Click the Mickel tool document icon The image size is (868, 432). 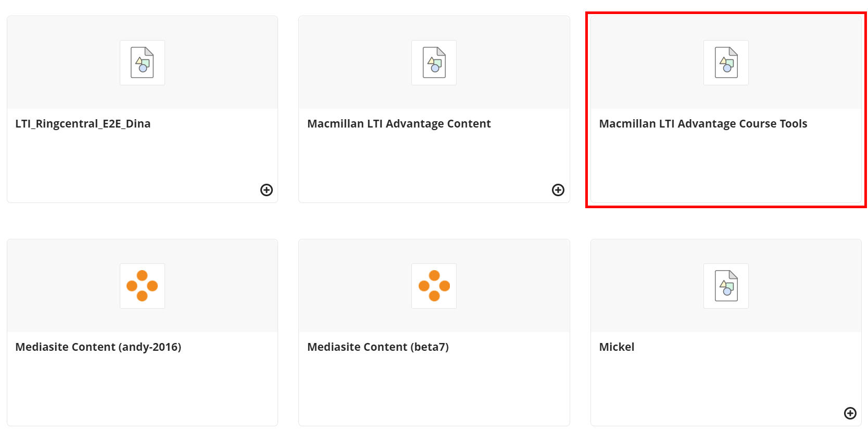point(726,286)
